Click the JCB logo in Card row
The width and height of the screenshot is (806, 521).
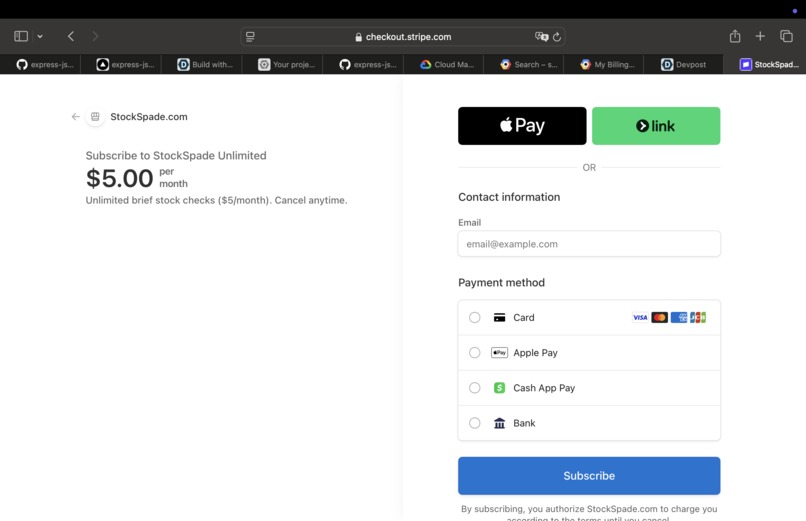tap(698, 318)
